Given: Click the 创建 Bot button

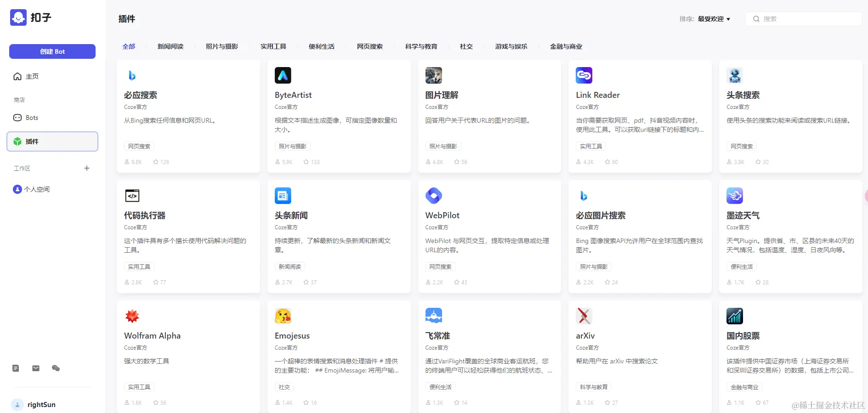Looking at the screenshot, I should pos(52,51).
